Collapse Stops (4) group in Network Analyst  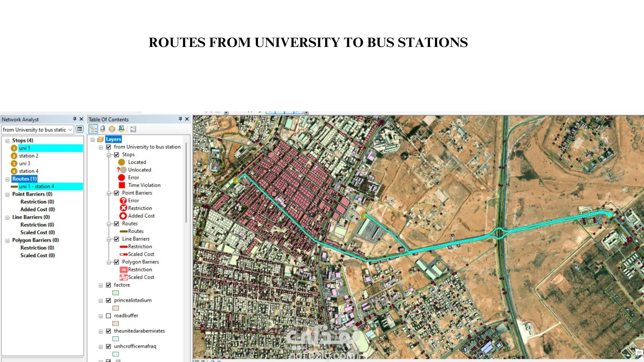click(7, 141)
